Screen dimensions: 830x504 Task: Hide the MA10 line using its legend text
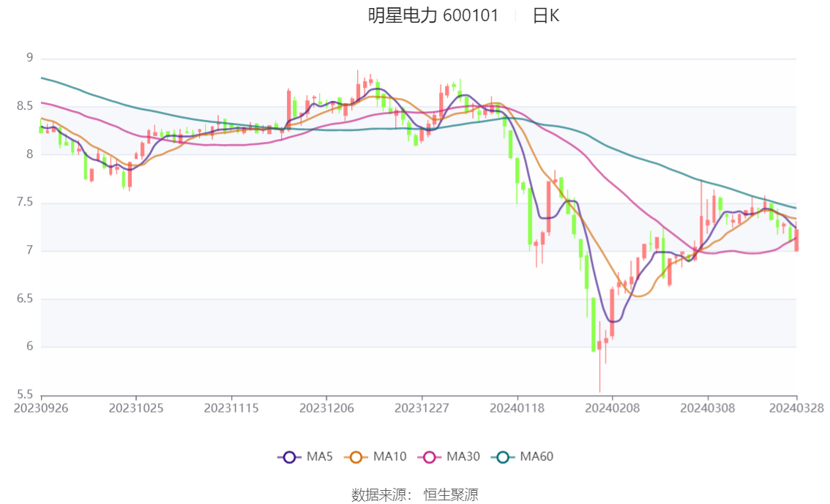coord(390,457)
